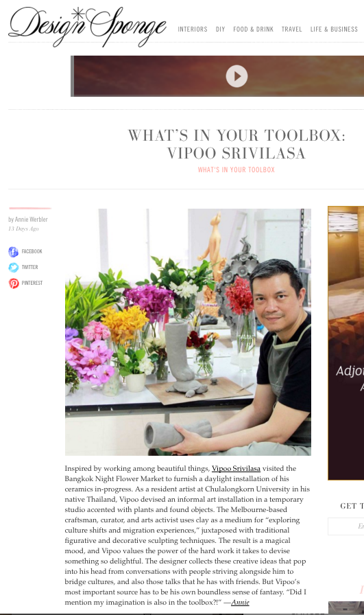Open the Vipoo Srivilasa link in article

(x=236, y=468)
